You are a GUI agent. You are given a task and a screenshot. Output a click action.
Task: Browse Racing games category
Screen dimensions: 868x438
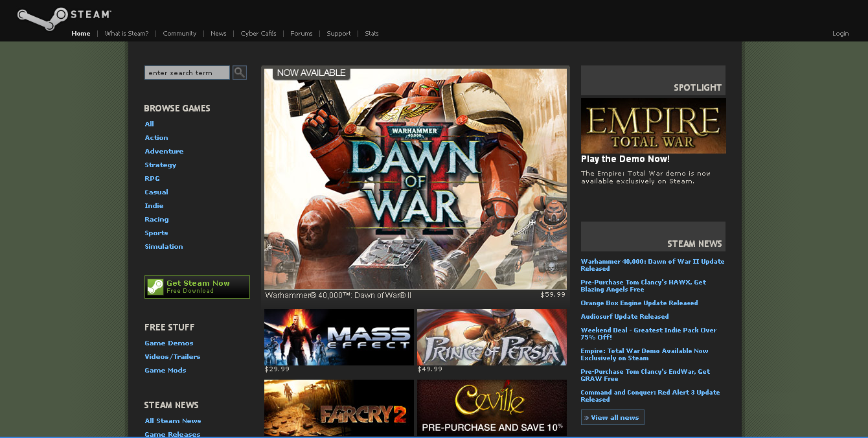point(157,219)
